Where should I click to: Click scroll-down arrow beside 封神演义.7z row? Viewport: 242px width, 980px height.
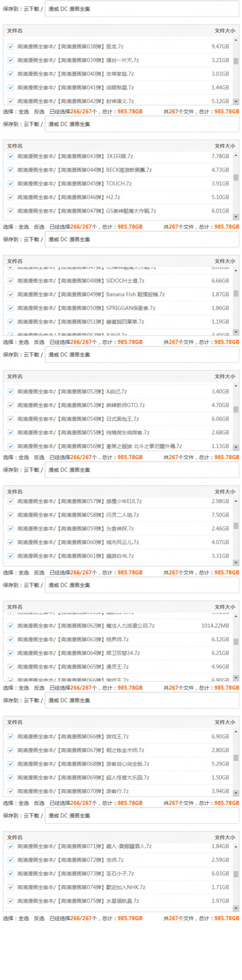[x=236, y=101]
